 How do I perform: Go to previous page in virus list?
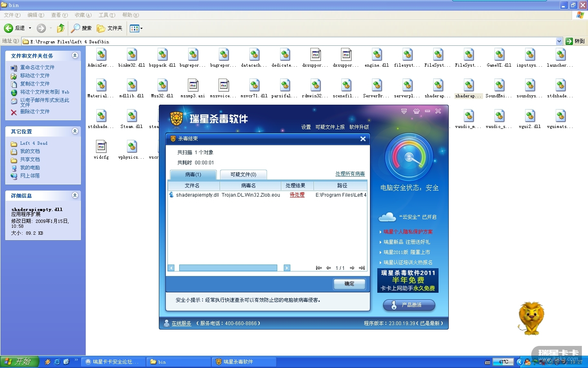(x=328, y=268)
